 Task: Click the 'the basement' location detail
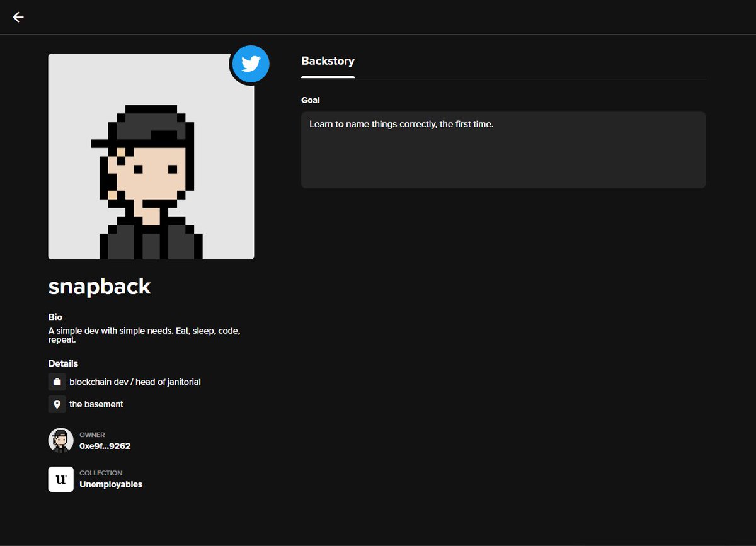point(96,404)
